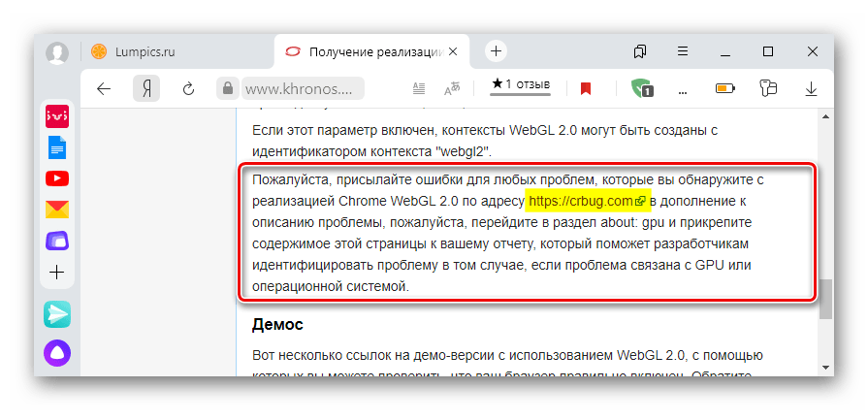Open a new tab with plus button
The image size is (868, 420).
click(496, 51)
